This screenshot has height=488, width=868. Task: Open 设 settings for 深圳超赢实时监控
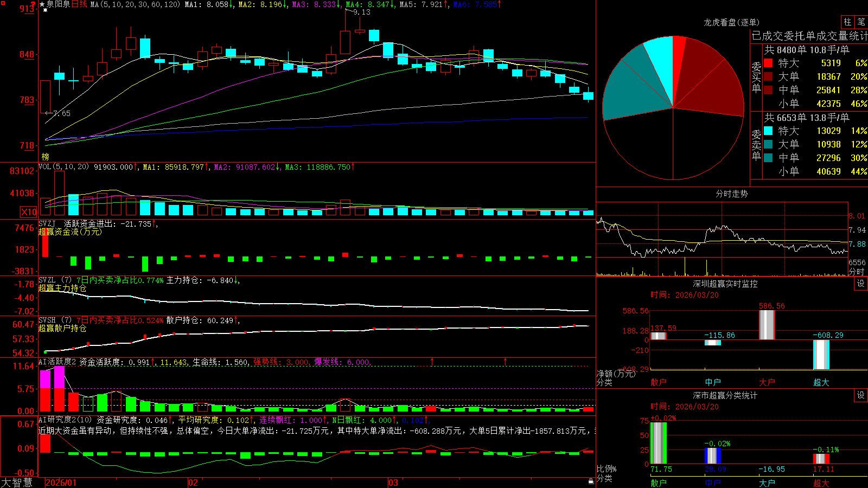click(861, 284)
